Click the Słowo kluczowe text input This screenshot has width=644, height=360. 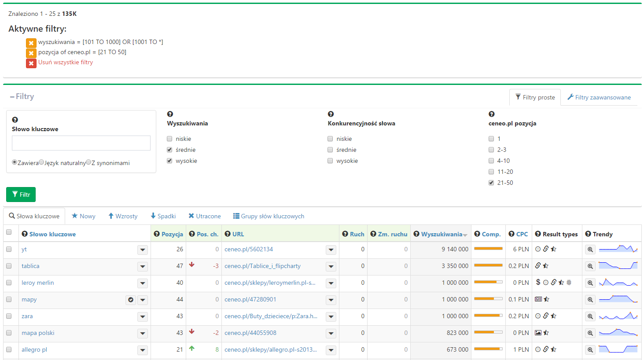(x=81, y=143)
